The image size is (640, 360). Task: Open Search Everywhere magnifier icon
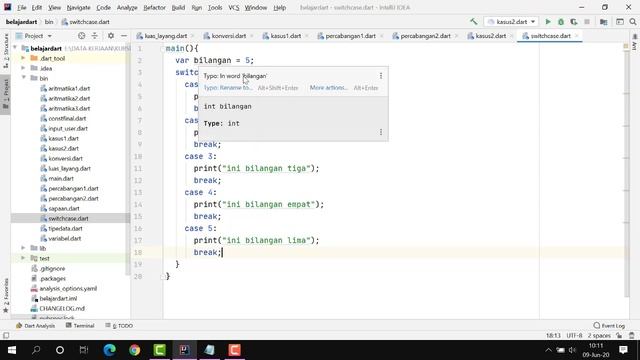633,22
